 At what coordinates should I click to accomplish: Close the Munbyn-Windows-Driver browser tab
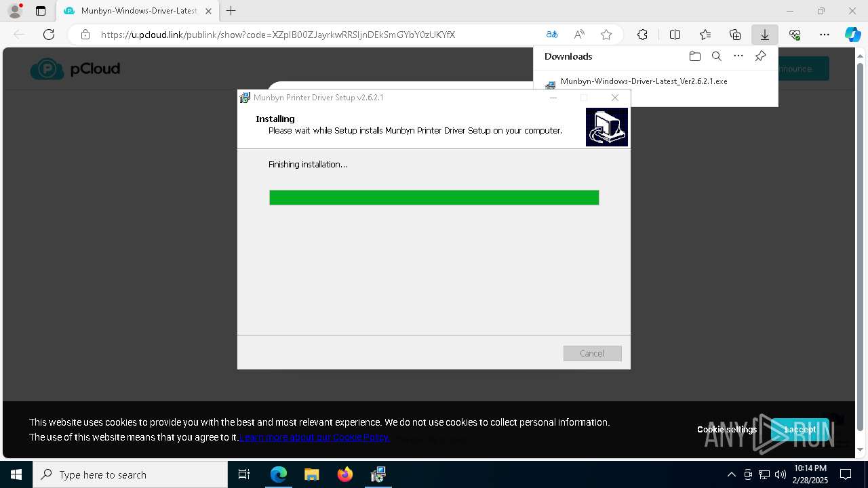tap(208, 11)
